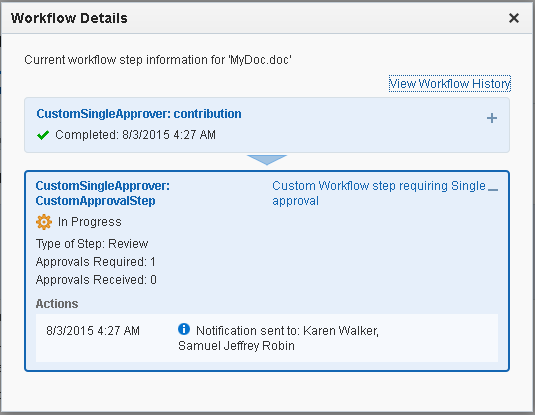Open the View Workflow History link

pyautogui.click(x=450, y=84)
